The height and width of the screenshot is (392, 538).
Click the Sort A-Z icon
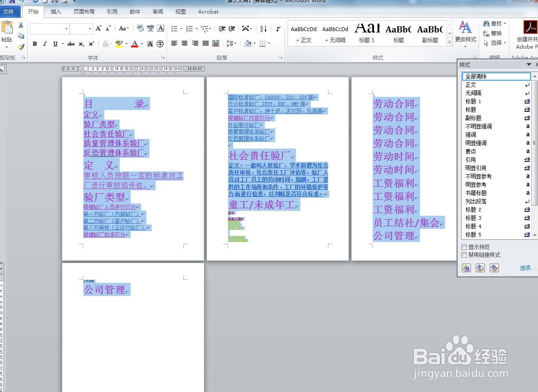click(x=263, y=29)
